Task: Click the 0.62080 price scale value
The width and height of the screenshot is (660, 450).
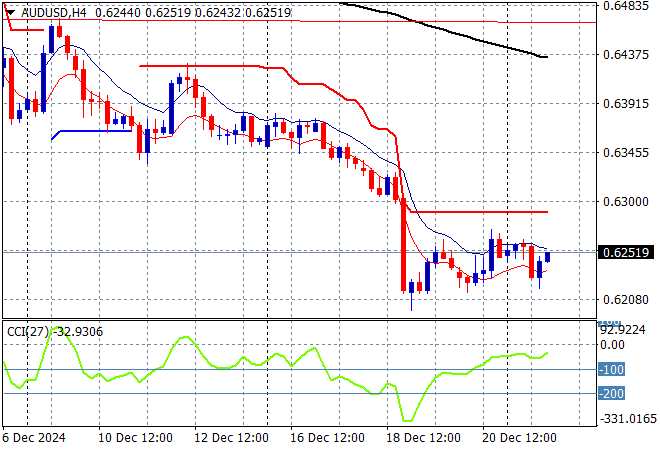Action: click(x=626, y=300)
